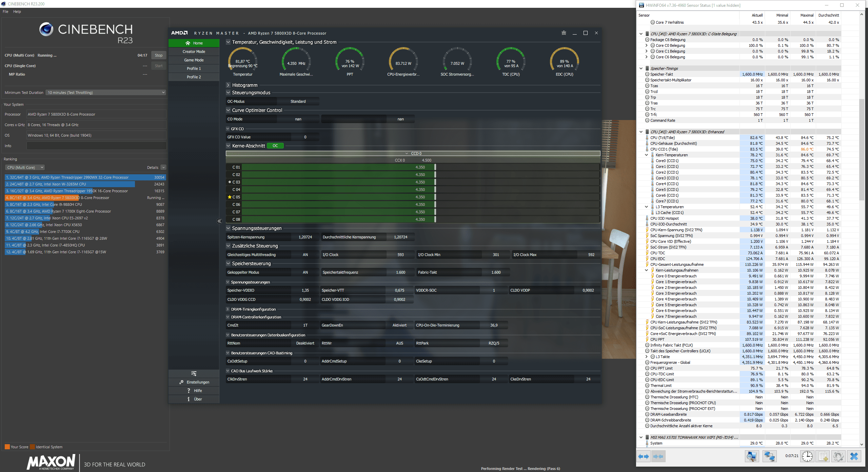868x472 pixels.
Task: Click the gold star on core C 05
Action: tap(230, 197)
